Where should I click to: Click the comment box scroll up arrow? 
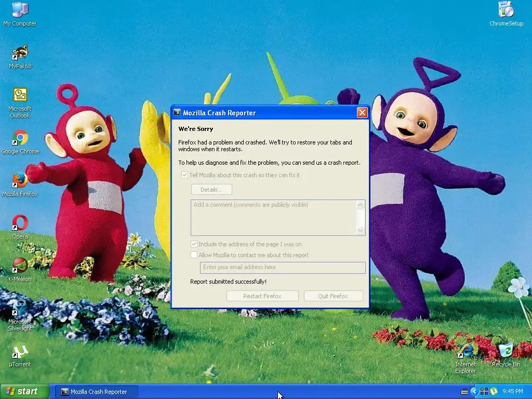coord(361,205)
